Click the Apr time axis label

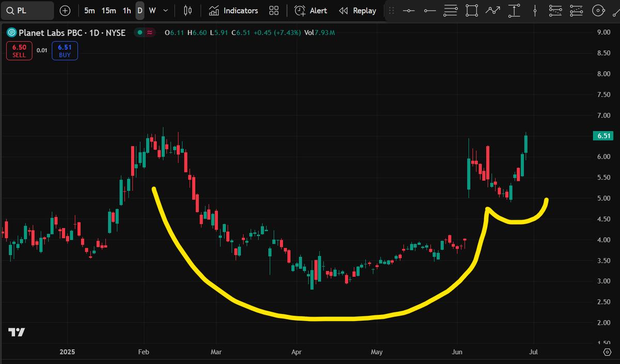[x=297, y=352]
